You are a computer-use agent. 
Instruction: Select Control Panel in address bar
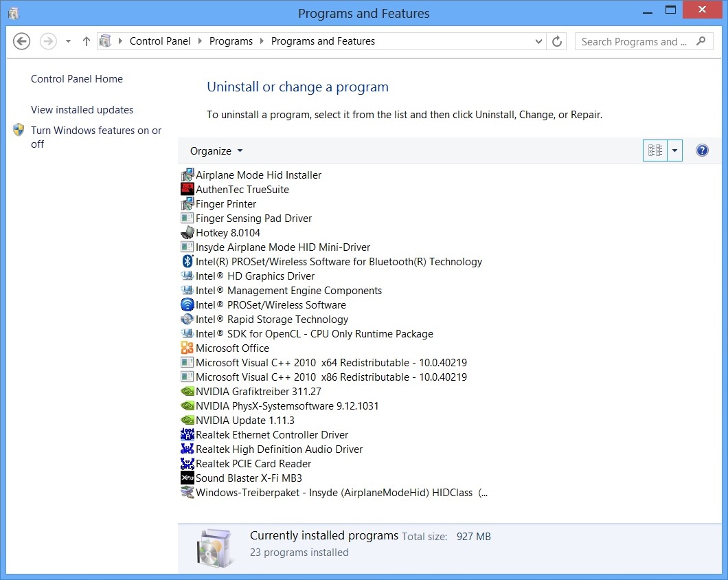tap(160, 41)
